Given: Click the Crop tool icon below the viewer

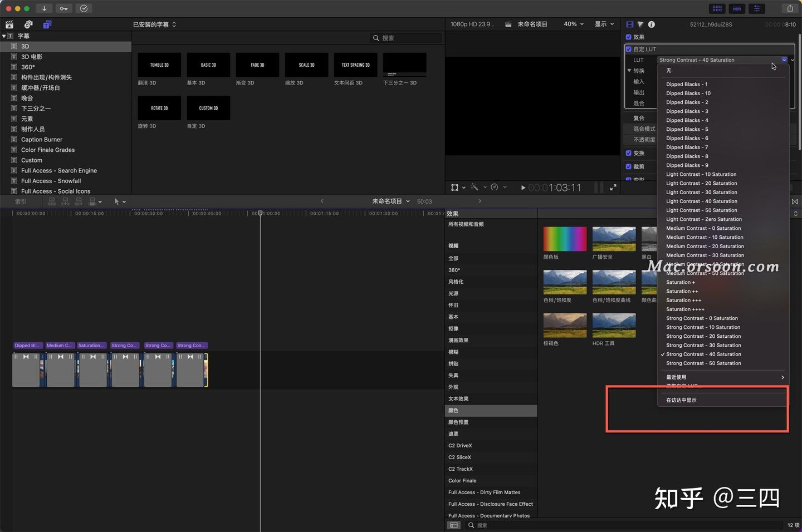Looking at the screenshot, I should coord(454,187).
